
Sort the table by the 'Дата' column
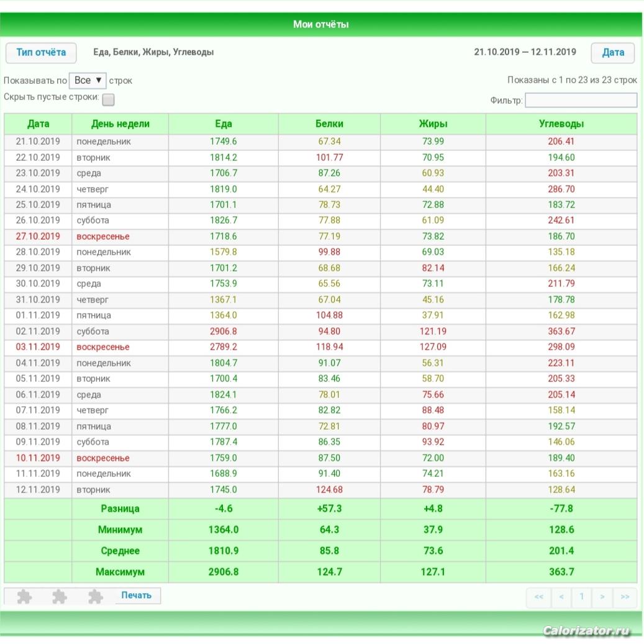click(38, 123)
